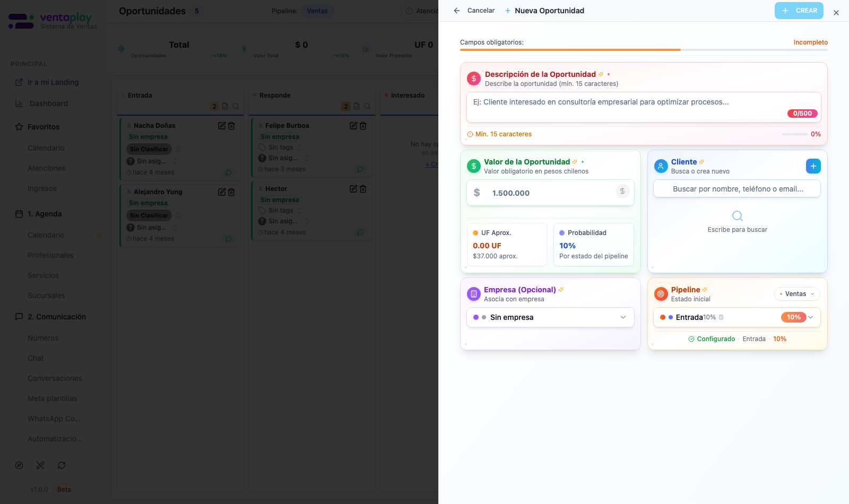Viewport: 849px width, 504px height.
Task: Click the orange 10% badge in the Entrada stage dropdown
Action: click(x=793, y=317)
